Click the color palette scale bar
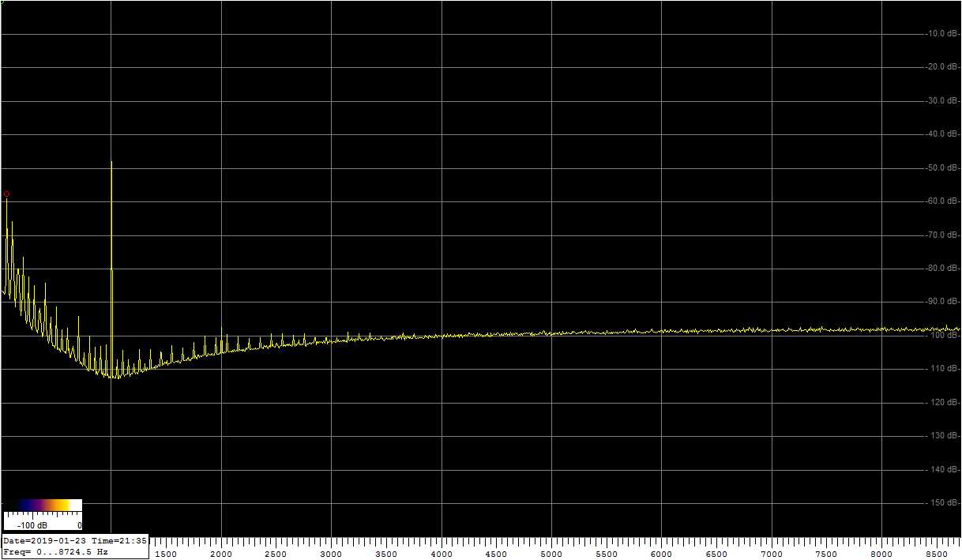 (43, 505)
